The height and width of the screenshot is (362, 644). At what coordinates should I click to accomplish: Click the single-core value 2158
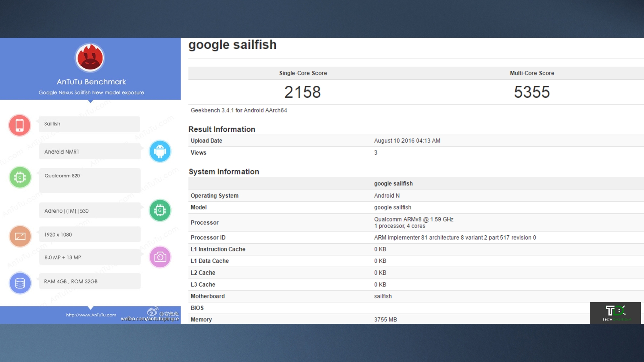click(303, 92)
